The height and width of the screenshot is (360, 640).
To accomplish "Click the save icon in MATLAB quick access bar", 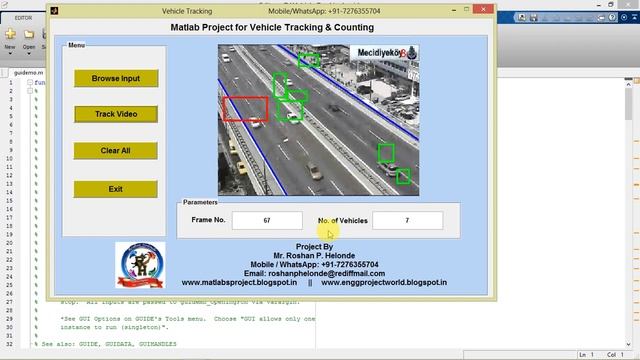I will point(533,18).
